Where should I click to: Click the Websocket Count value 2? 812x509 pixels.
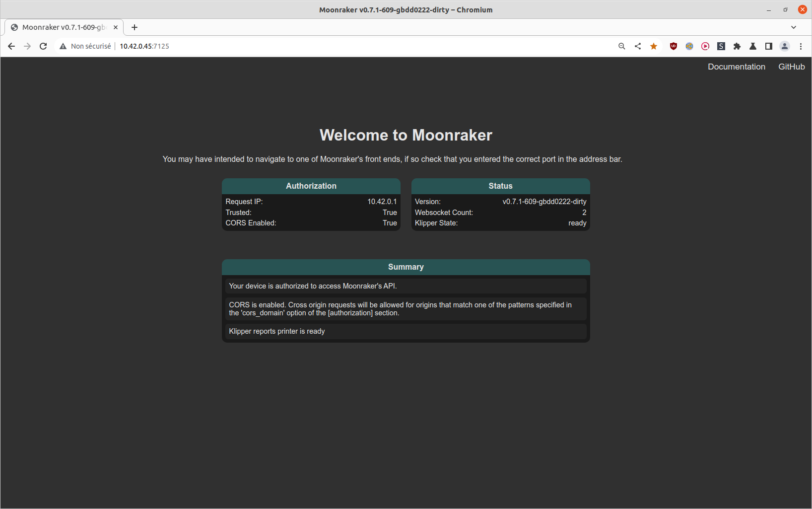coord(584,213)
